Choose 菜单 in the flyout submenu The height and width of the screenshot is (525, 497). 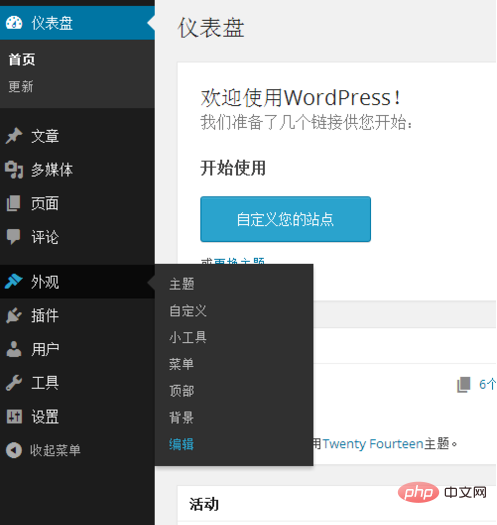[x=182, y=364]
